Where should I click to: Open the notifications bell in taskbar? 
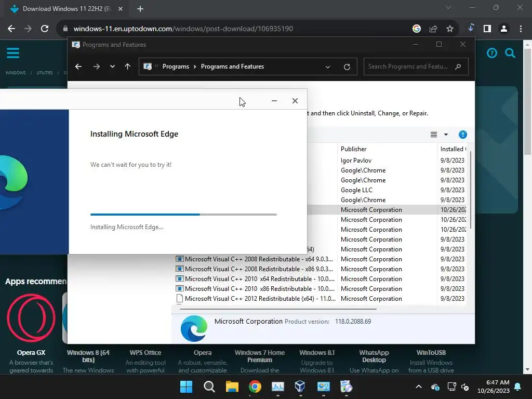pyautogui.click(x=518, y=387)
